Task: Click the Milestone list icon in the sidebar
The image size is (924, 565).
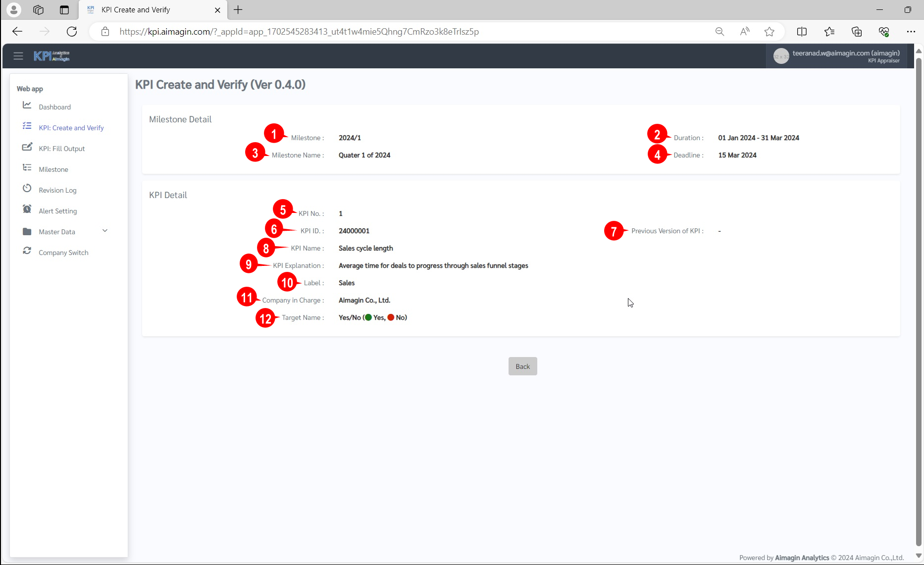Action: tap(27, 168)
